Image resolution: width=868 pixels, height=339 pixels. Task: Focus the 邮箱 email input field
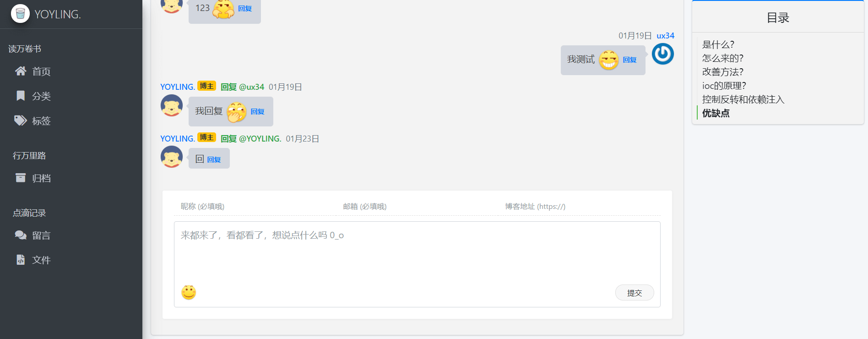tap(418, 207)
